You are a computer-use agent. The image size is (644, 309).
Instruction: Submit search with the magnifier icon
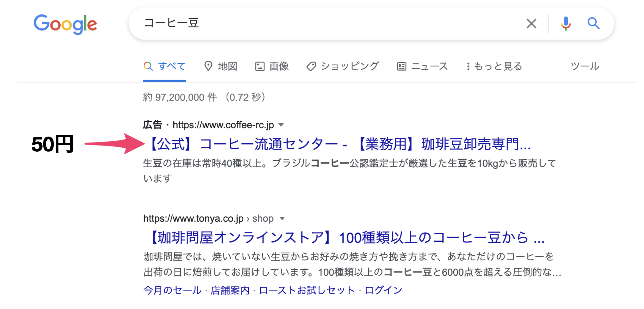(593, 23)
